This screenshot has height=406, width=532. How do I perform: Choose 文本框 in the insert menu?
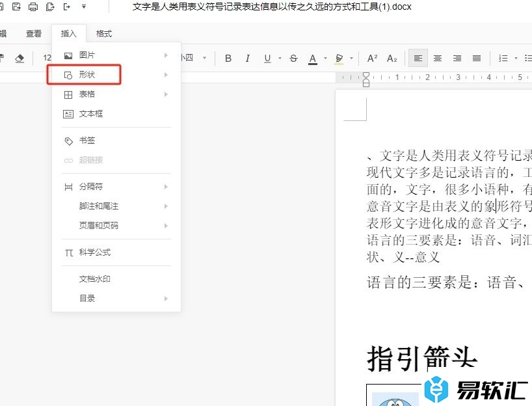coord(91,114)
